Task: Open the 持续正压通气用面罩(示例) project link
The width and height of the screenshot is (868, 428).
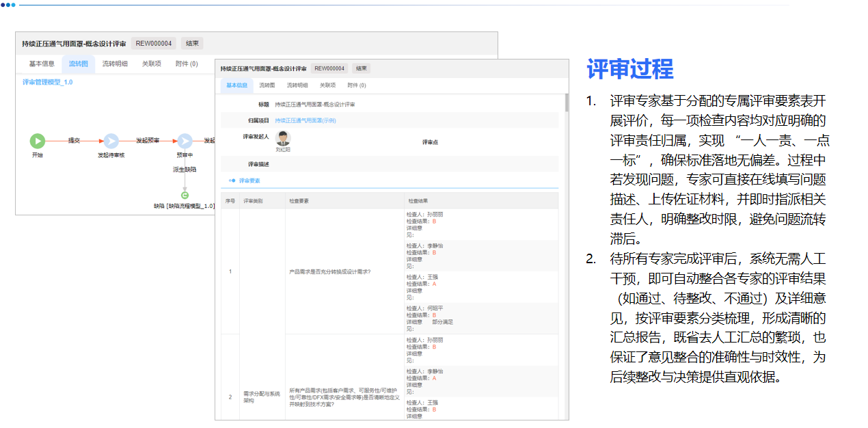Action: (306, 119)
